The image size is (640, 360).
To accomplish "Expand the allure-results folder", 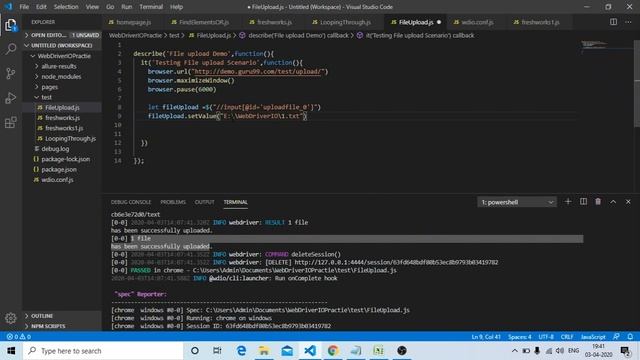I will [62, 66].
